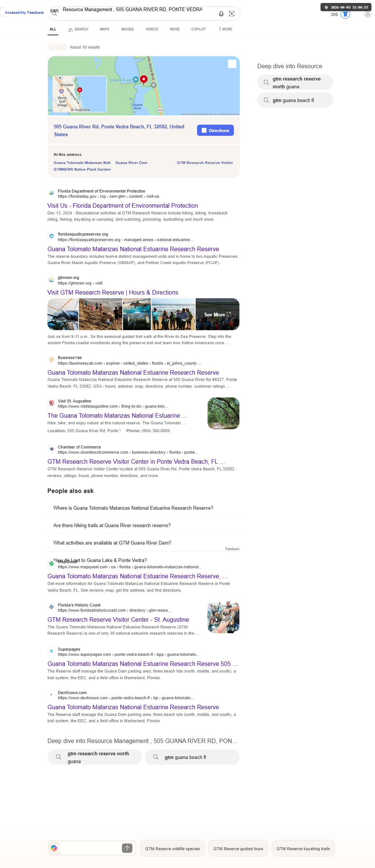Select 'GTM Reserve guided tours' suggestion

(238, 848)
